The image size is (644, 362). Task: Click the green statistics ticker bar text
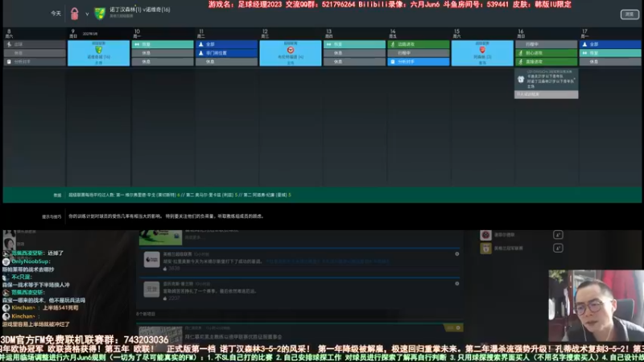[x=180, y=195]
